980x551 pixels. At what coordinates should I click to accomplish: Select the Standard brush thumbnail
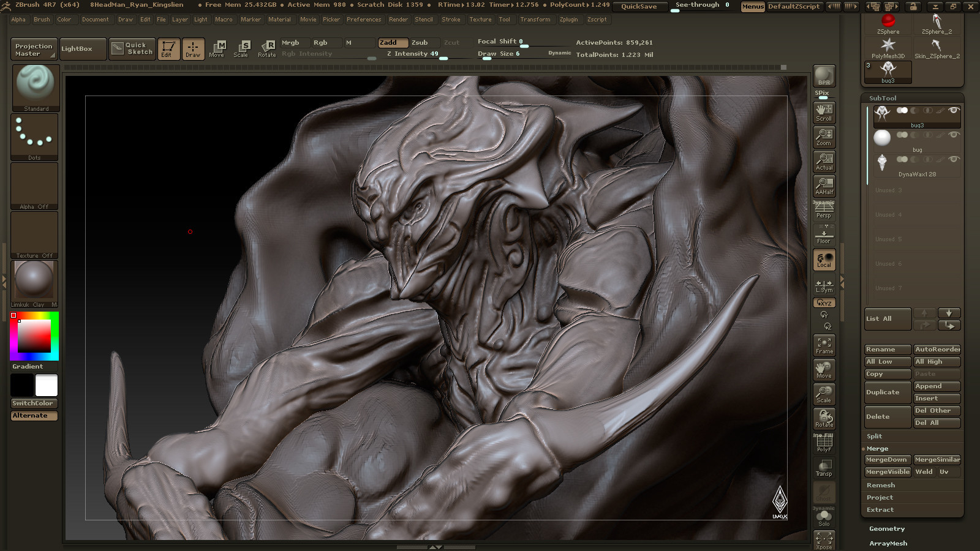(x=36, y=87)
